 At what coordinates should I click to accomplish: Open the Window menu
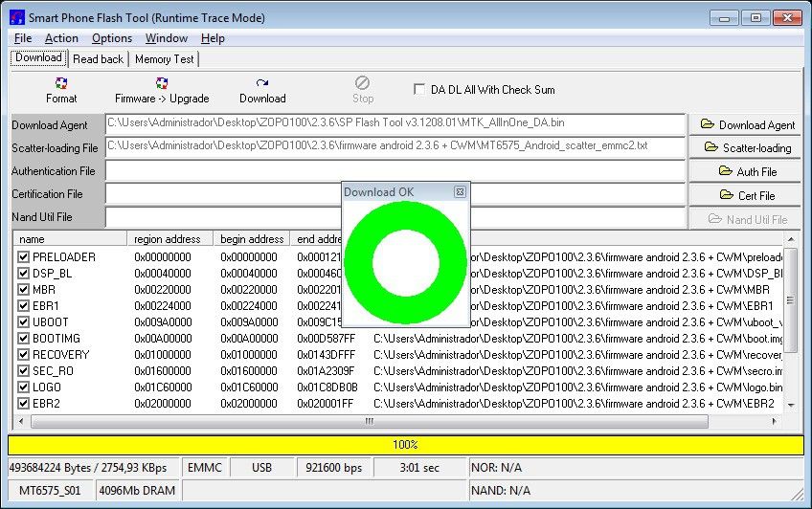tap(167, 38)
